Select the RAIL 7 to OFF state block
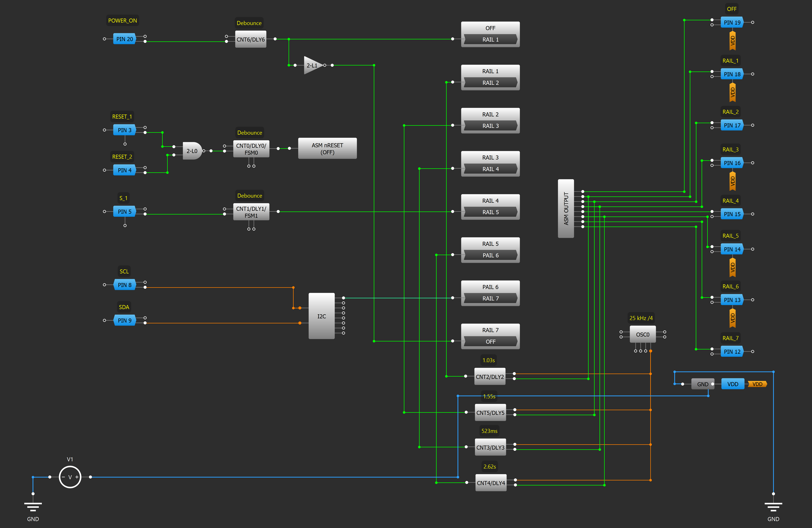The image size is (812, 528). coord(490,336)
